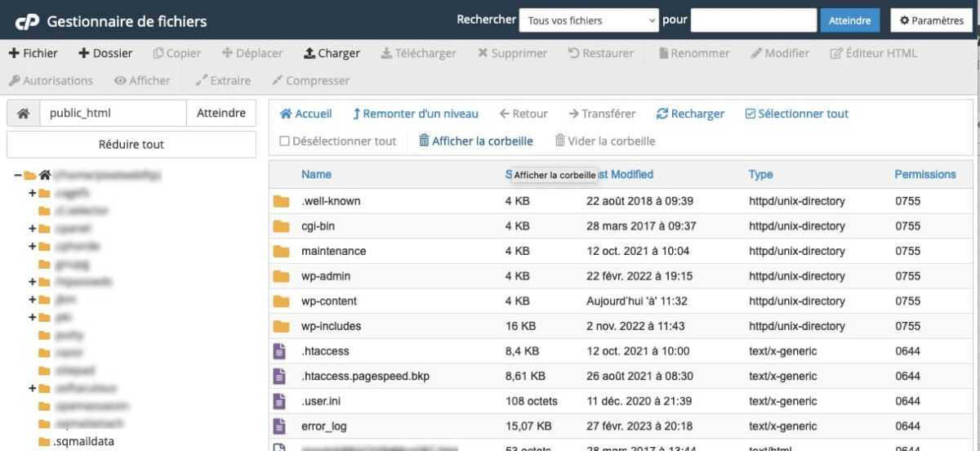The image size is (980, 451).
Task: Click date '12 oct. 2021 à 10:04'
Action: pyautogui.click(x=638, y=251)
